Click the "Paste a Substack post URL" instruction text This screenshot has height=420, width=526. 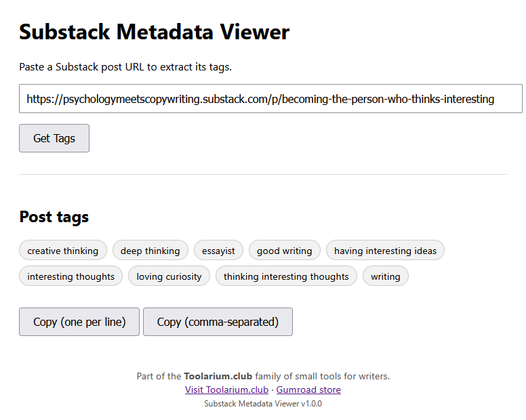(x=125, y=67)
